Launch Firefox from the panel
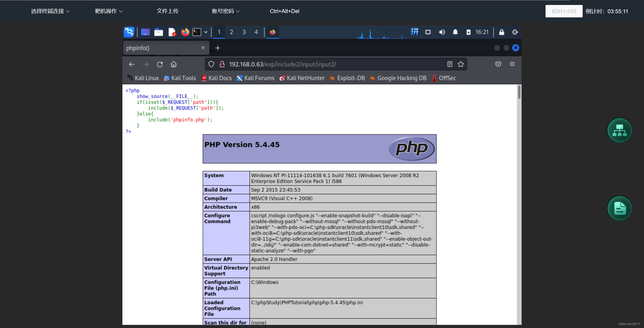Screen dimensions: 644x328 pos(185,32)
